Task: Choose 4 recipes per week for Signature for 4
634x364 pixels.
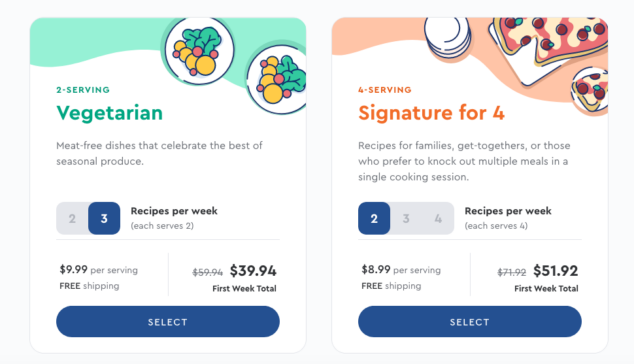Action: [x=438, y=218]
